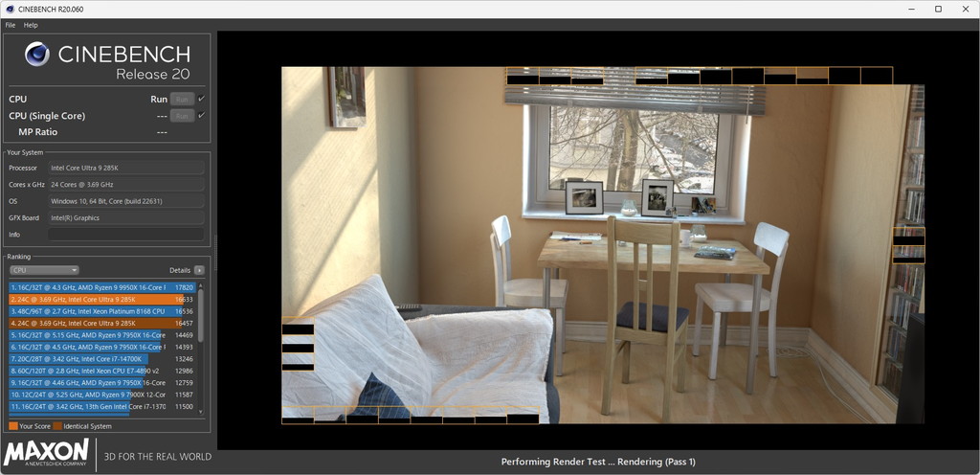Expand ranking Details with arrow button
Viewport: 980px width, 475px height.
[x=199, y=270]
